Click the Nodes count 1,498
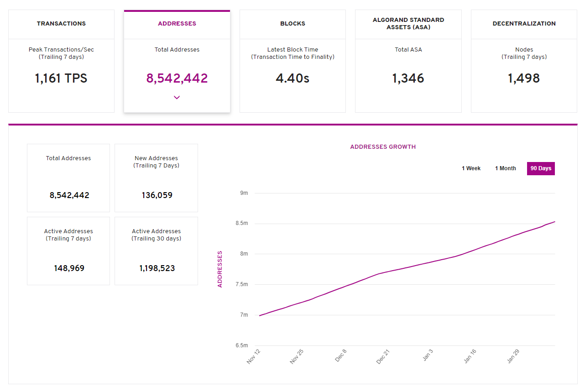 [x=524, y=78]
